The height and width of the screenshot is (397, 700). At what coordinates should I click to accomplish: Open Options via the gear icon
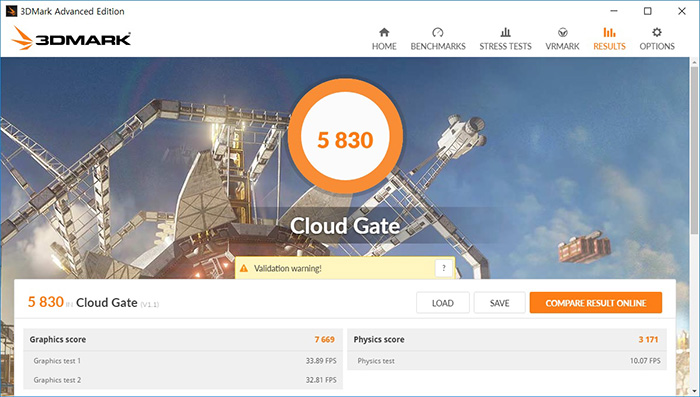[x=657, y=32]
